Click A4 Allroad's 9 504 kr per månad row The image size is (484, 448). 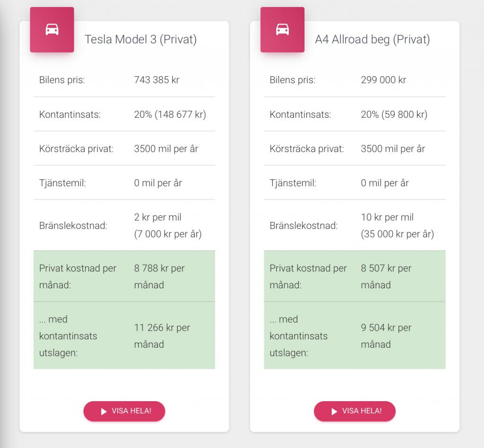pyautogui.click(x=354, y=335)
